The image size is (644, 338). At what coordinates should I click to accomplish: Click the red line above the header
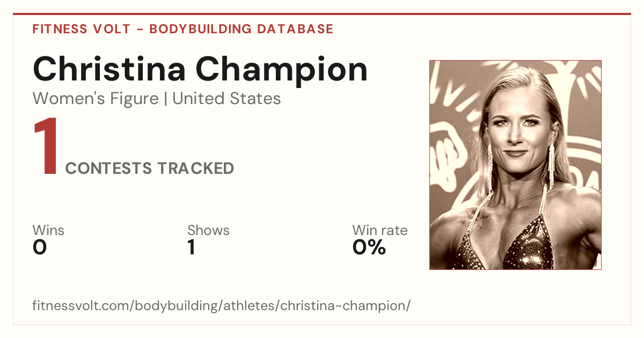tap(322, 14)
